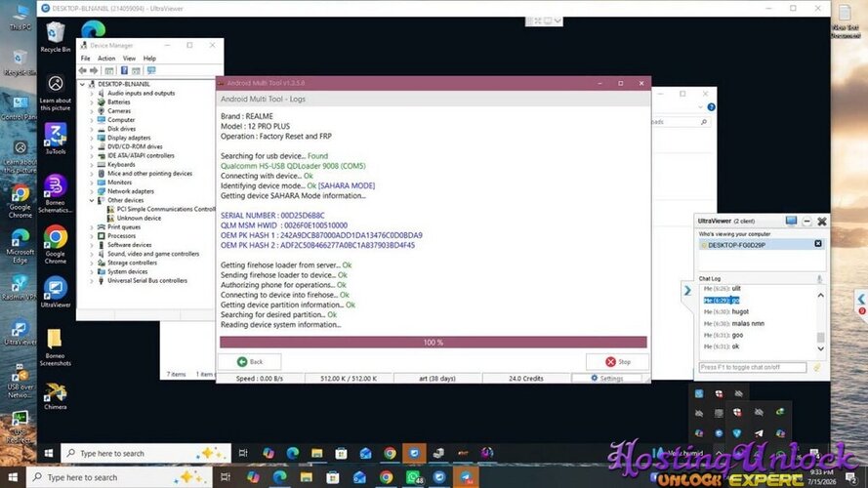Click Qualcomm HS-USB QDLoader 9008 log line
Image resolution: width=868 pixels, height=488 pixels.
[x=293, y=166]
